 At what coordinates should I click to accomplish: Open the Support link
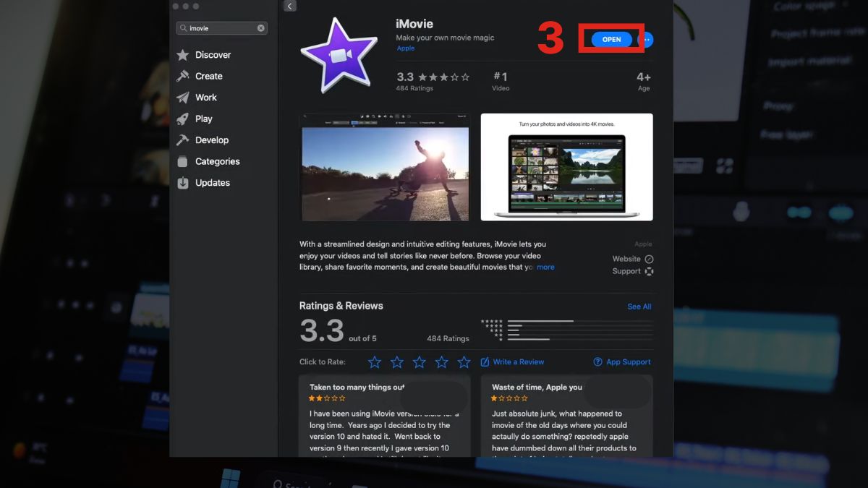626,271
